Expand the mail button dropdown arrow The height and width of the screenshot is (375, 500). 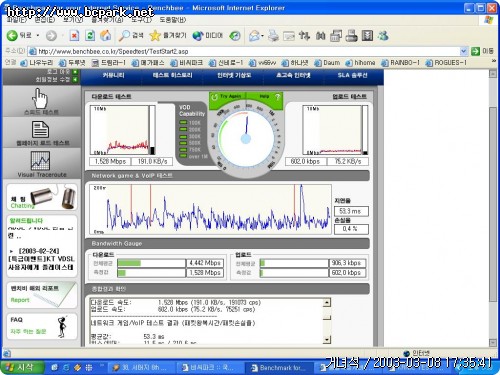point(263,36)
